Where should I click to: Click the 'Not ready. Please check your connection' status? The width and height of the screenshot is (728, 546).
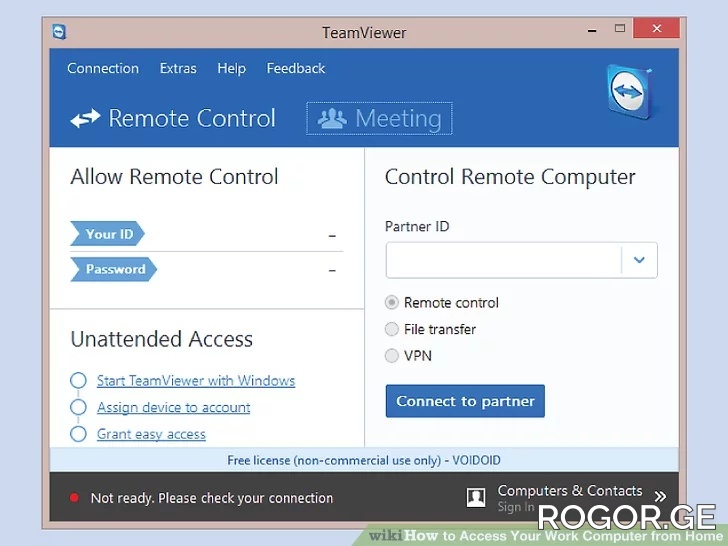pos(212,498)
